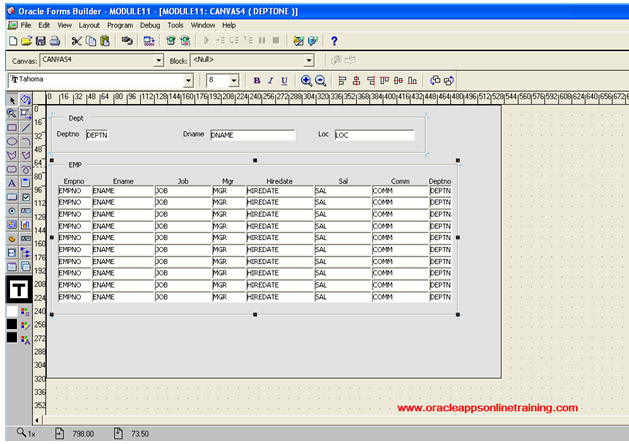Click the Zoom Out magnifier icon
629x444 pixels.
320,80
